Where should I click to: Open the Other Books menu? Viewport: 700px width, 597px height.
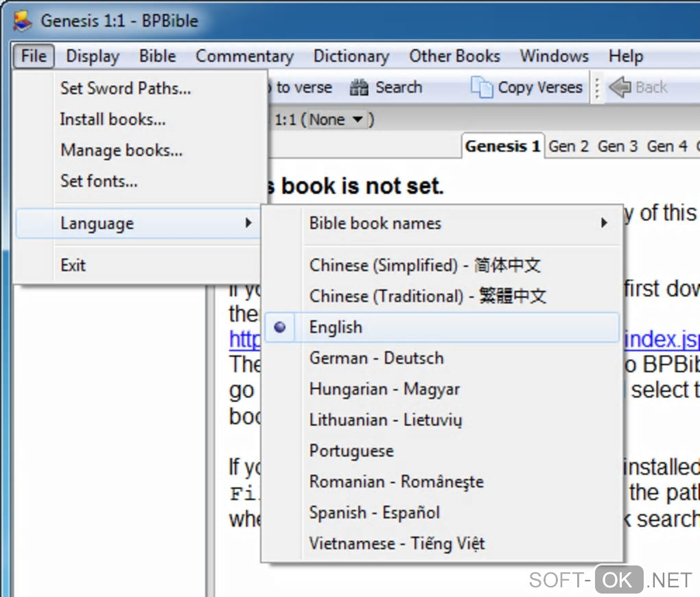pos(454,56)
